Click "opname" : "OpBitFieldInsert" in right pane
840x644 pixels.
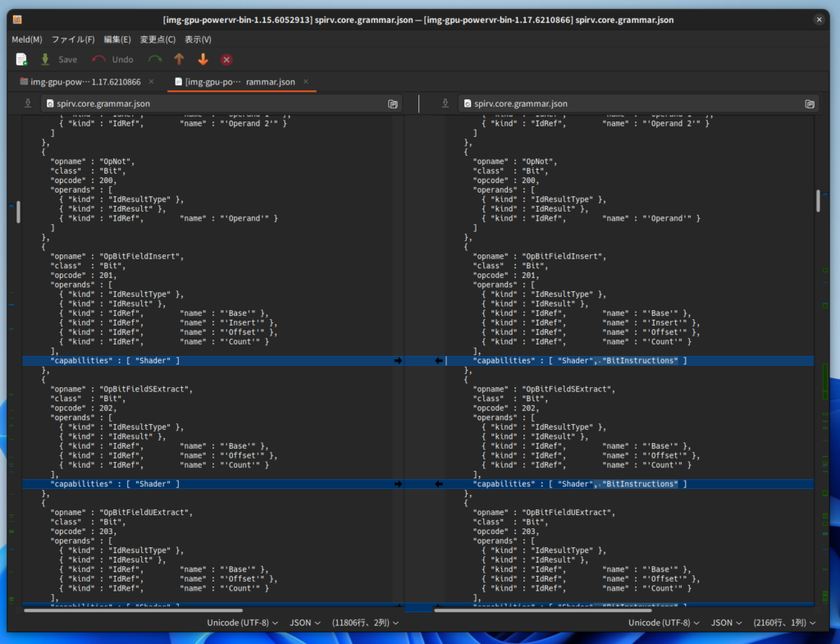(540, 256)
